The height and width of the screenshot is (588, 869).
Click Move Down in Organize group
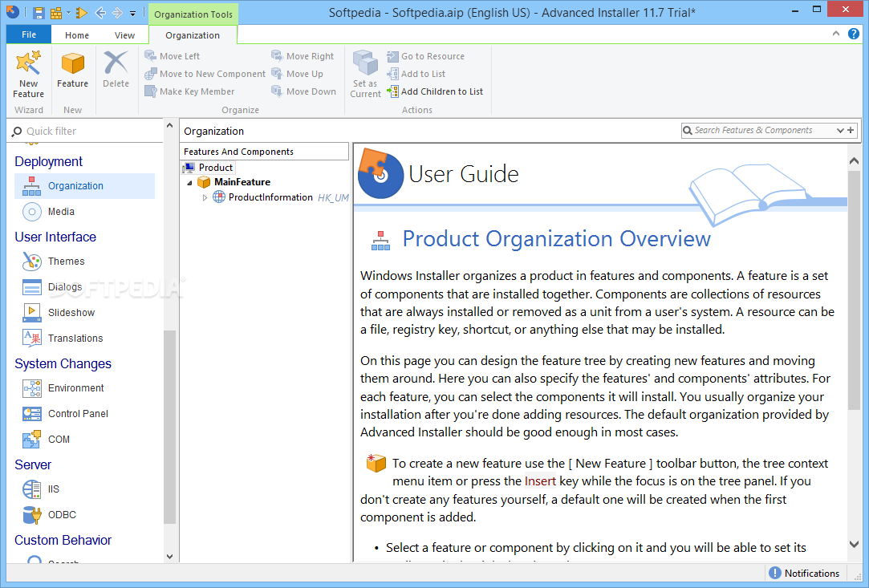coord(303,91)
